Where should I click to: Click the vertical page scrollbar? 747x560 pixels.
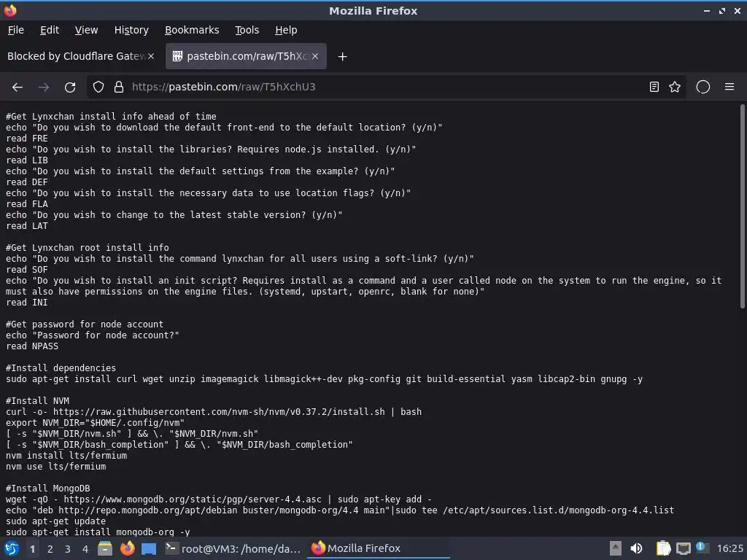pos(742,206)
